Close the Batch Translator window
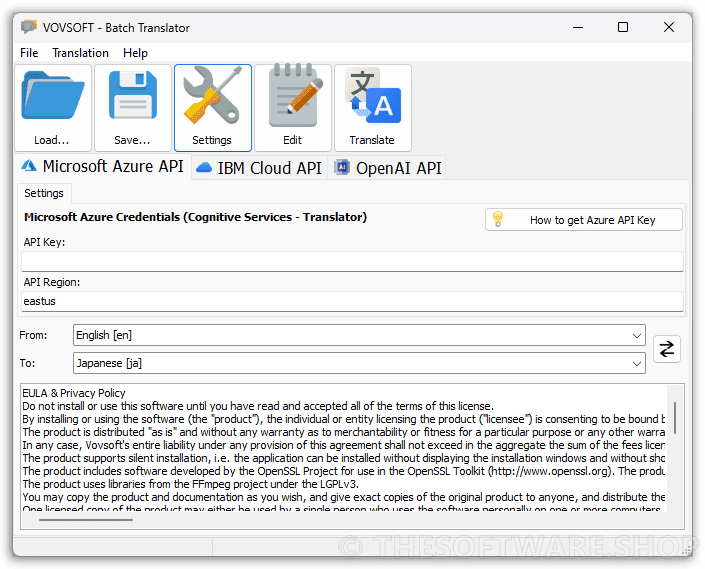705x569 pixels. click(669, 27)
